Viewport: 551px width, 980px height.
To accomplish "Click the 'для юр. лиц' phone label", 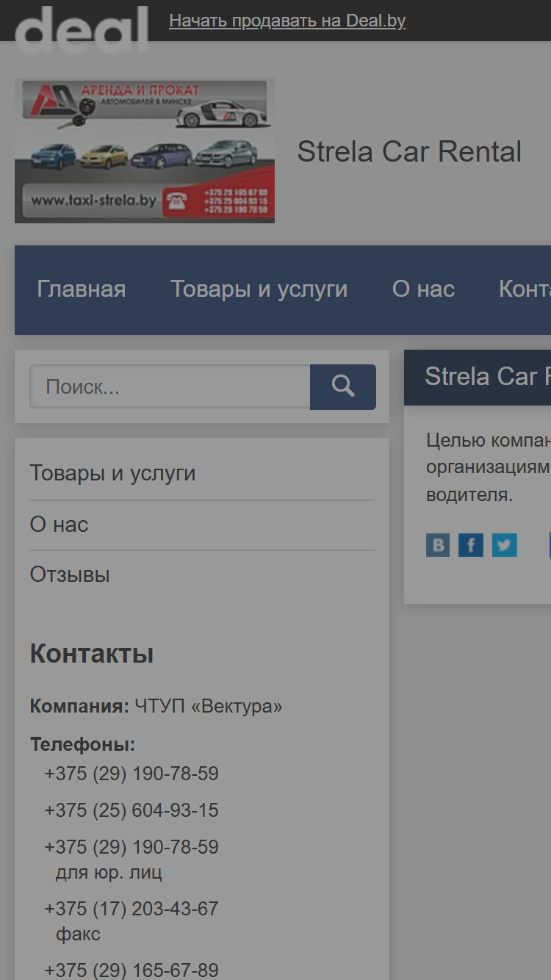I will click(109, 873).
